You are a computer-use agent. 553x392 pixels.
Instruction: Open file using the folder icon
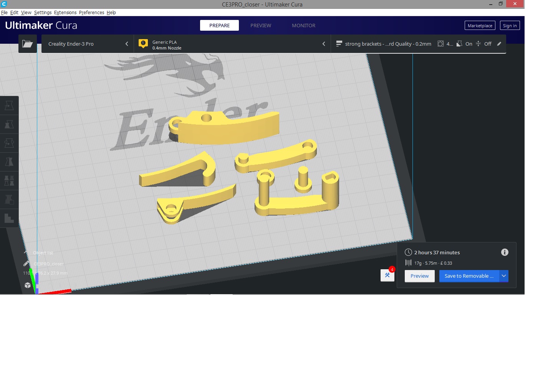click(x=28, y=44)
